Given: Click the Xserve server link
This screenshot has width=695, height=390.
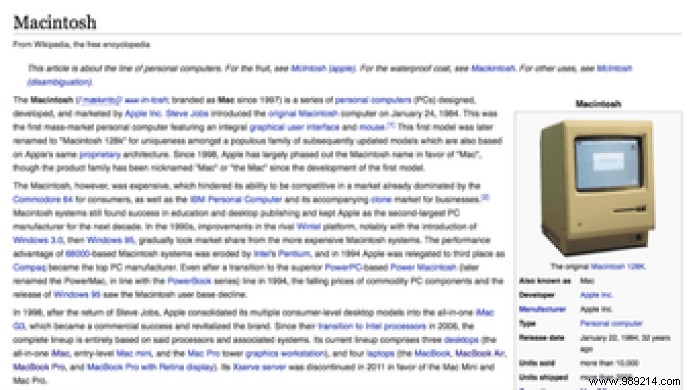Looking at the screenshot, I should click(x=259, y=367).
